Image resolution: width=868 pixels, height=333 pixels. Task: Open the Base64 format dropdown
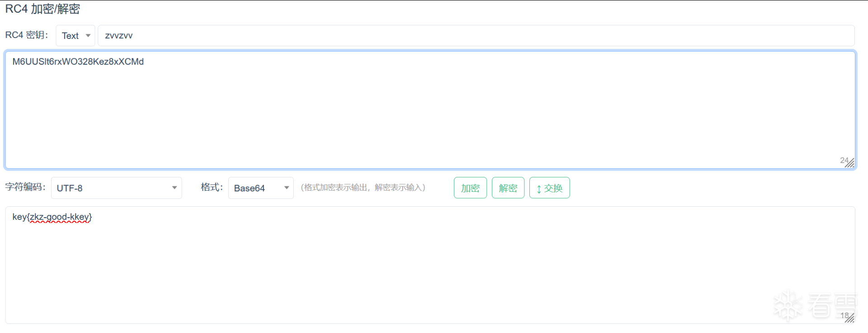pyautogui.click(x=260, y=188)
